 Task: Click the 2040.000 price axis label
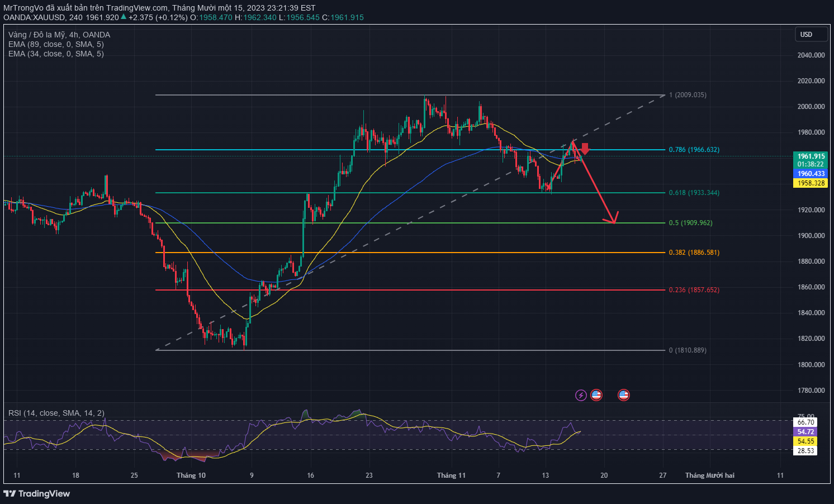pyautogui.click(x=811, y=55)
